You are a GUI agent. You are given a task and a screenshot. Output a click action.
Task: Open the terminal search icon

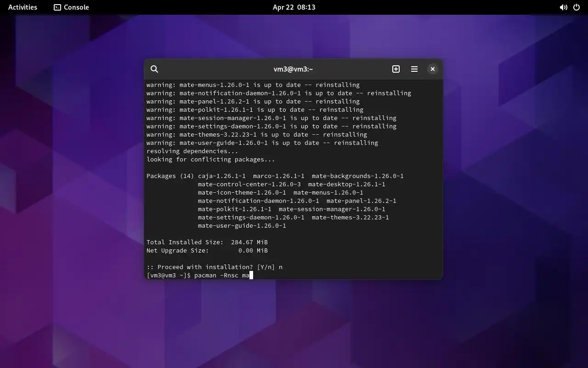click(x=154, y=69)
